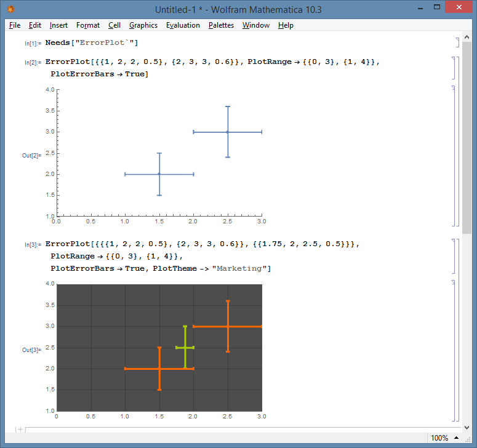
Task: Click the In[3]:= label
Action: (x=33, y=244)
